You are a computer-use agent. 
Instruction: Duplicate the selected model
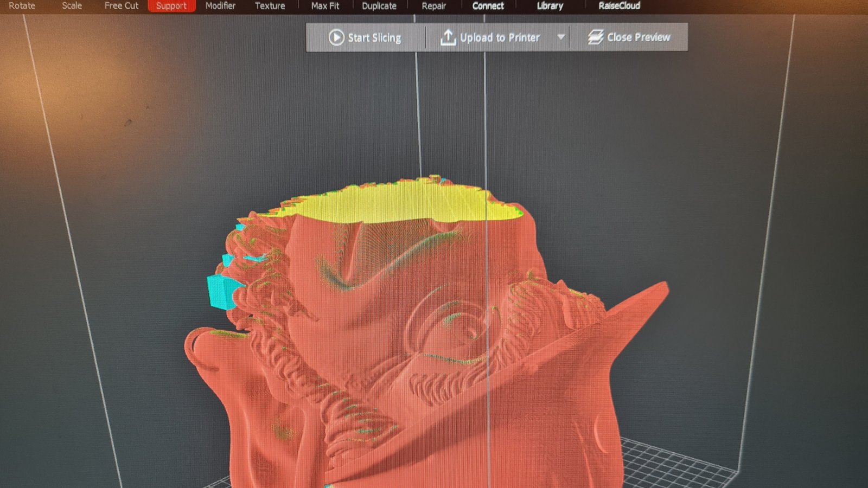click(x=379, y=6)
